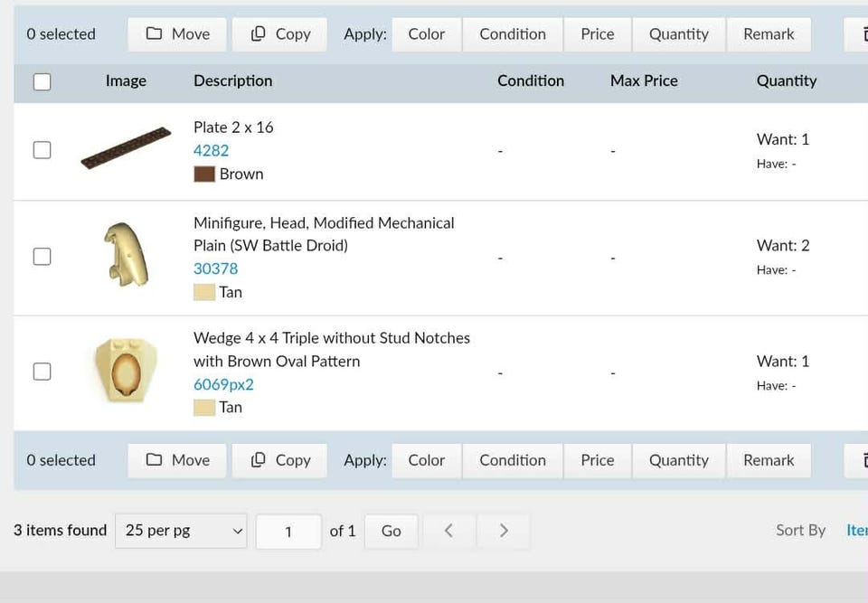This screenshot has width=868, height=603.
Task: Apply Condition from the top toolbar
Action: [x=513, y=34]
